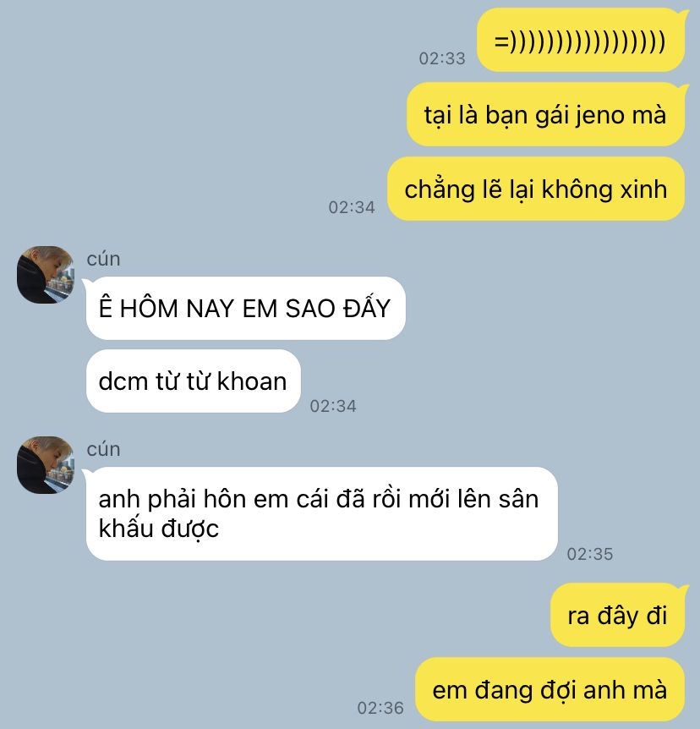Tap the 02:34 timestamp after 'dcm từ từ khoan'
700x729 pixels.
(x=333, y=406)
